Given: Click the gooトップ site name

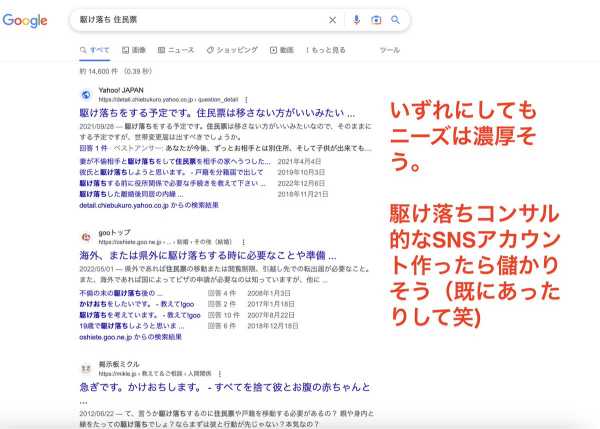Looking at the screenshot, I should click(114, 233).
